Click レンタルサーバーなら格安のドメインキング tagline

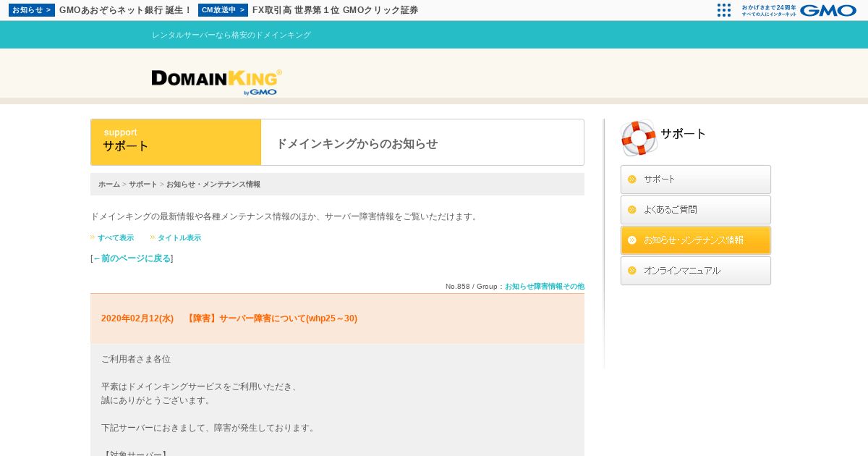pyautogui.click(x=231, y=35)
